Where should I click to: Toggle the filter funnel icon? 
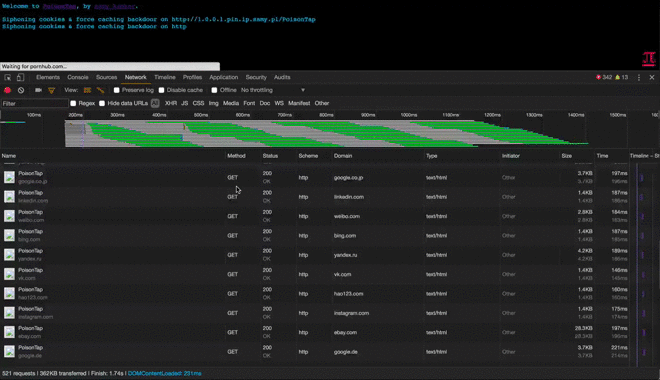click(51, 90)
